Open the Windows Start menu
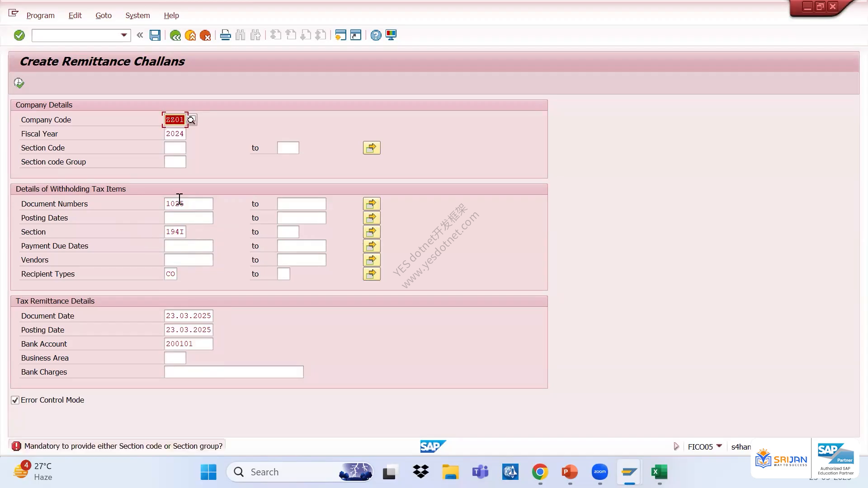 coord(208,472)
